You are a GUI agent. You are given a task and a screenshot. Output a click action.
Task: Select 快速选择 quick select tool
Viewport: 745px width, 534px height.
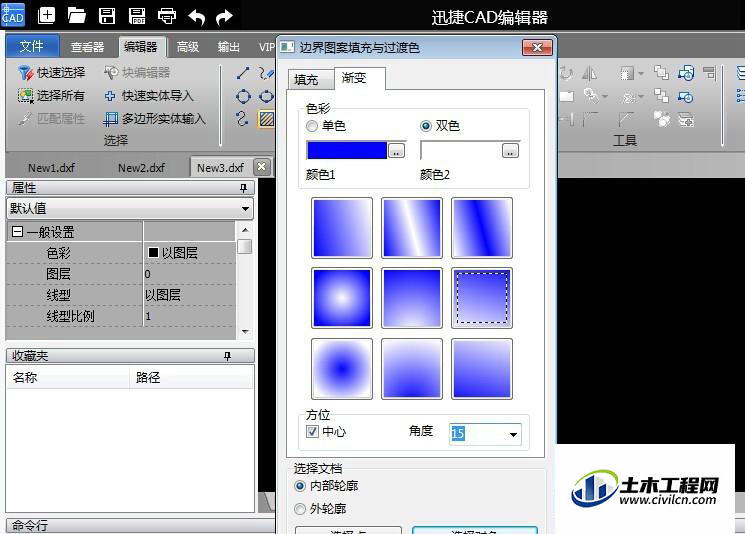point(52,72)
